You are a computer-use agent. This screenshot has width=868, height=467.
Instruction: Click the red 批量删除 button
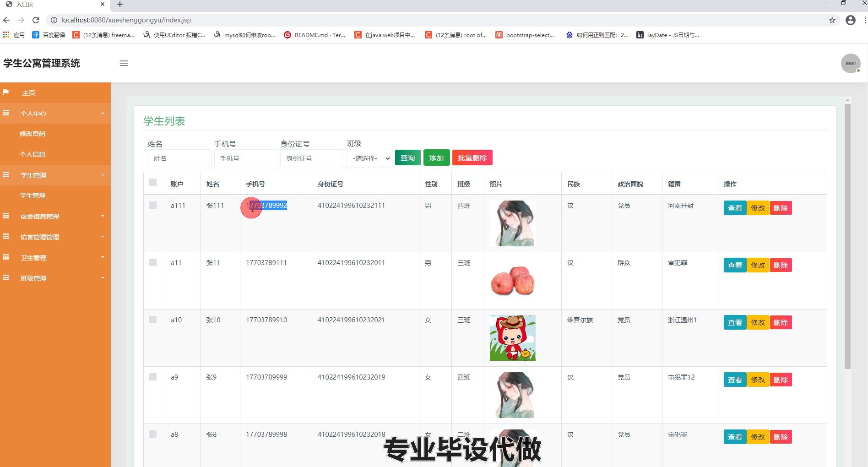(x=472, y=158)
